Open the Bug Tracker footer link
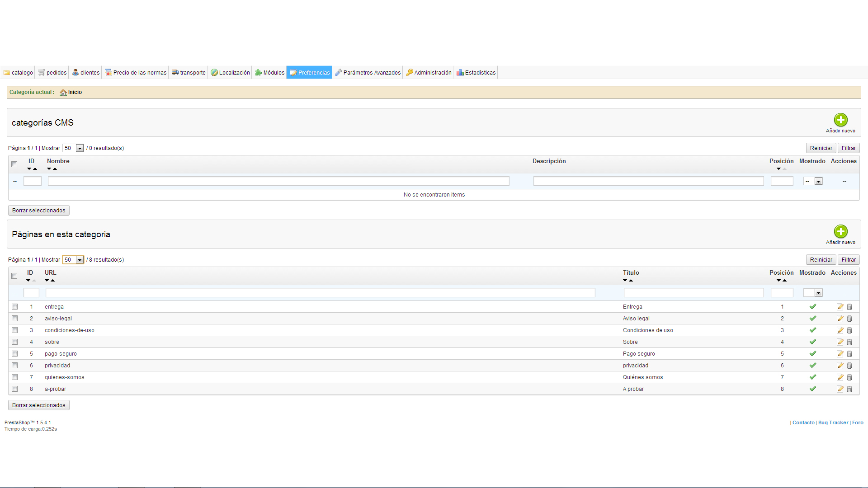The width and height of the screenshot is (868, 488). click(833, 423)
